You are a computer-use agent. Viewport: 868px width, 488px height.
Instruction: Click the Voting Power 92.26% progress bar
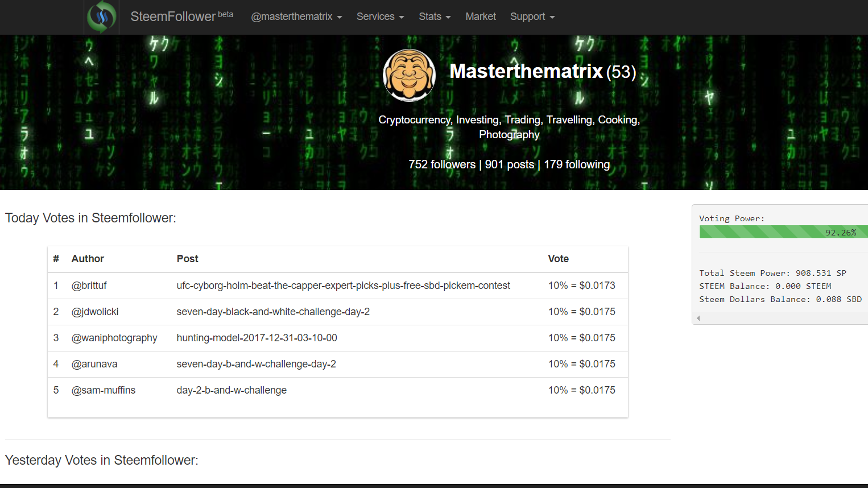pos(783,232)
